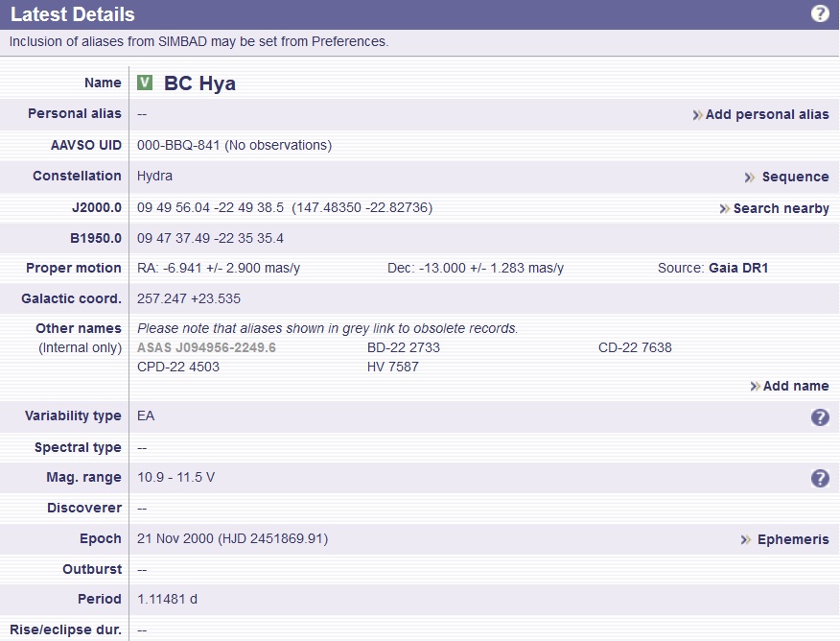Open the help icon in Latest Details header
The width and height of the screenshot is (840, 641).
pyautogui.click(x=820, y=13)
